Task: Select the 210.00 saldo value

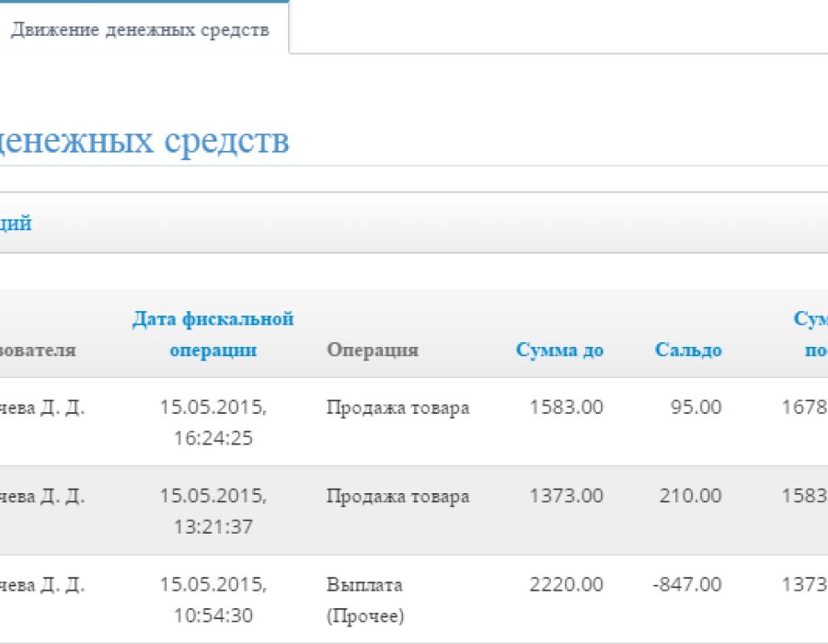Action: click(x=690, y=496)
